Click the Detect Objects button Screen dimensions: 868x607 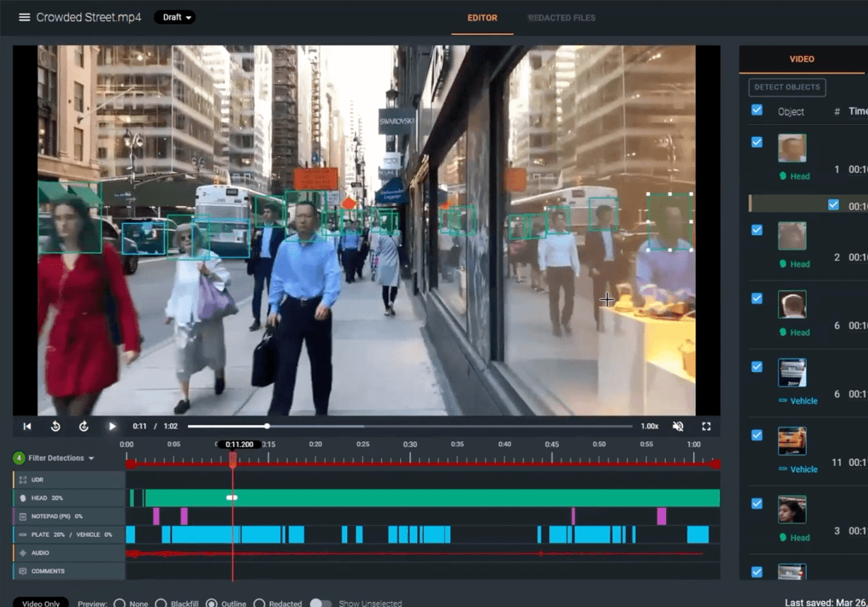(x=787, y=88)
